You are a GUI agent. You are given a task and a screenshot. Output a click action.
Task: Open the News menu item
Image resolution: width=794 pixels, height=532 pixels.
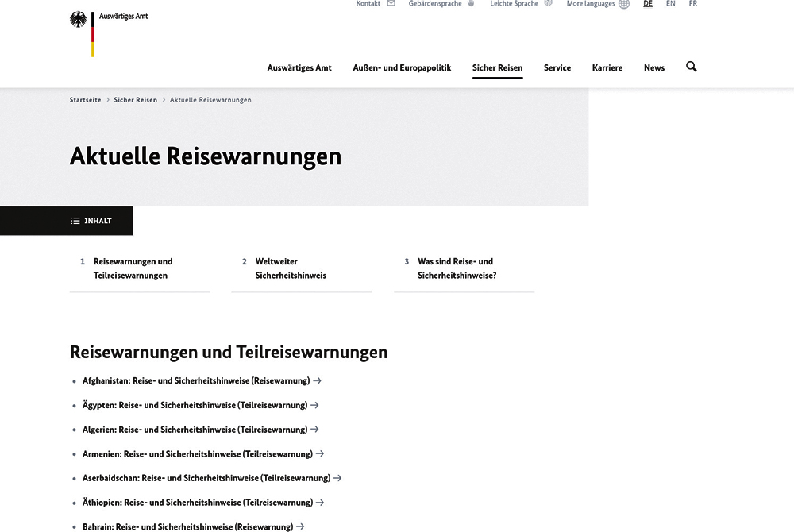click(x=654, y=68)
